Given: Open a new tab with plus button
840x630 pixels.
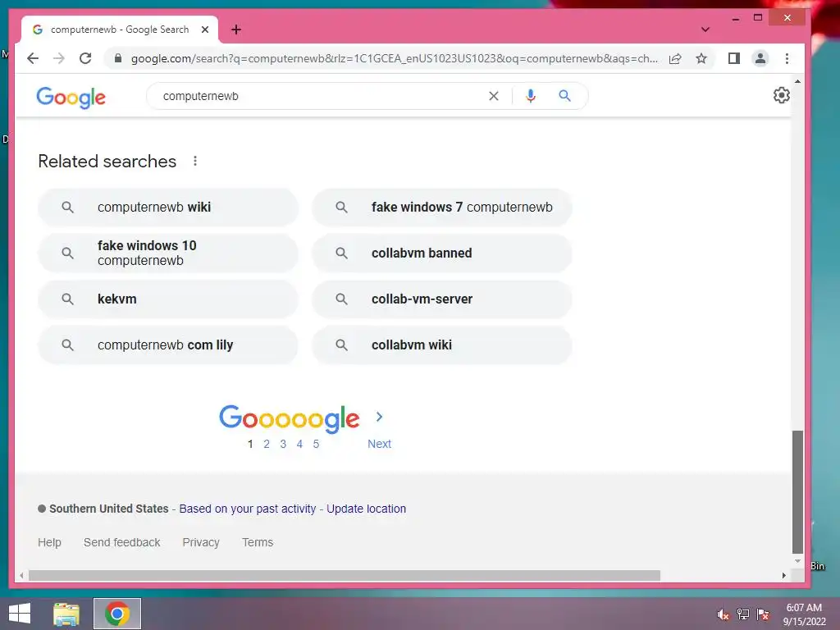Looking at the screenshot, I should tap(236, 30).
